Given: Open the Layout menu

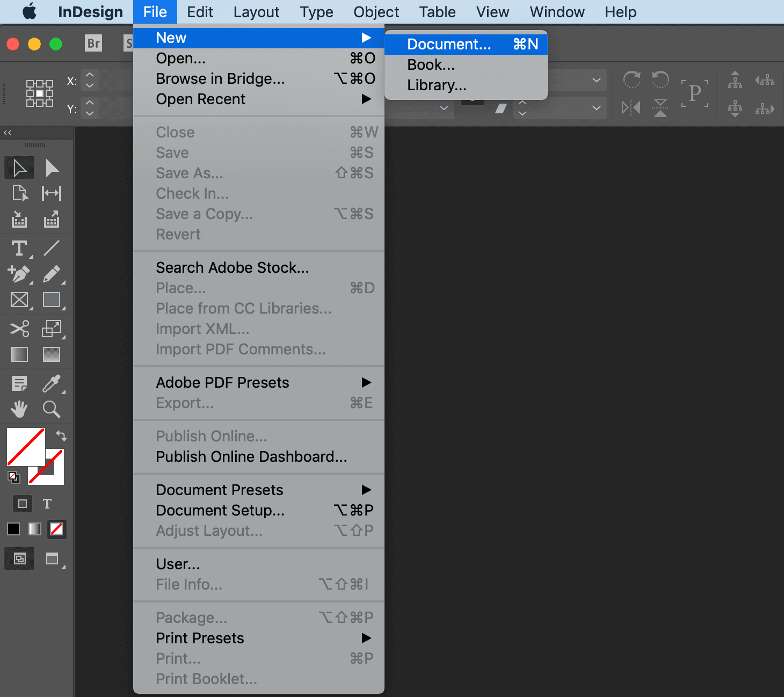Looking at the screenshot, I should (256, 12).
